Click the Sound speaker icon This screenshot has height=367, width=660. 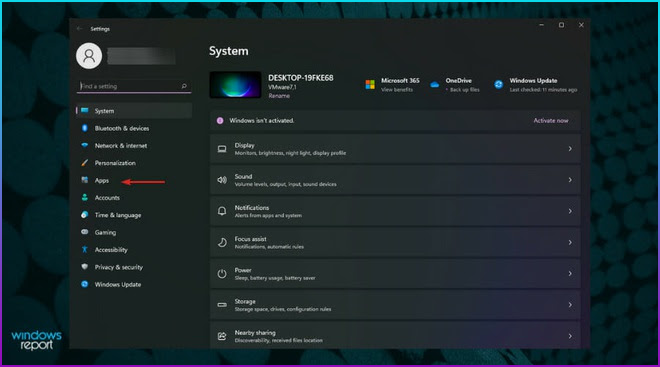(x=222, y=180)
